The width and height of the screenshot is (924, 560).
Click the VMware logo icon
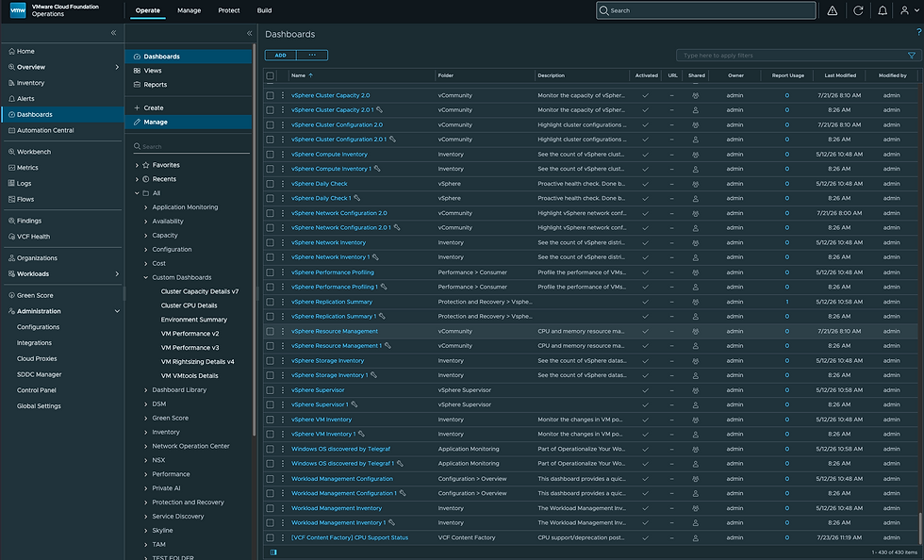tap(18, 10)
